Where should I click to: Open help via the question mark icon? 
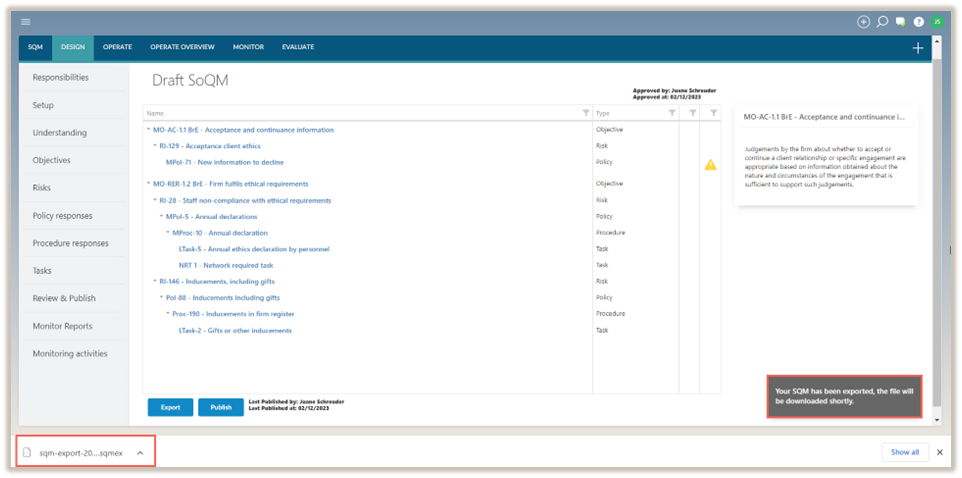[918, 21]
